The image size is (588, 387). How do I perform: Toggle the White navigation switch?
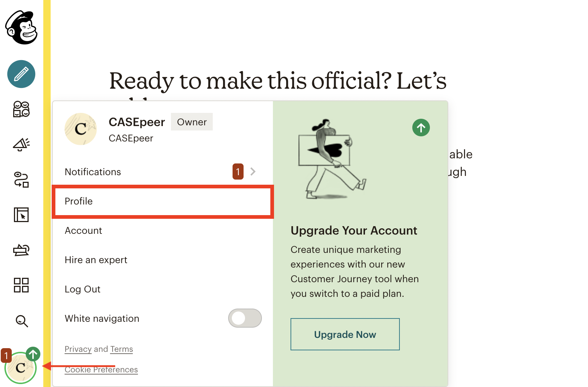pos(245,318)
